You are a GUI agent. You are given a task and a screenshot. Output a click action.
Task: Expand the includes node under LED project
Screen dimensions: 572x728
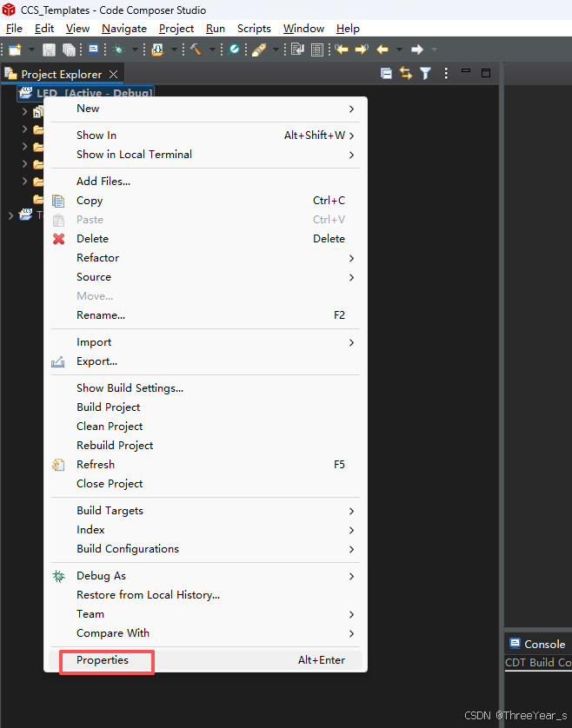pos(24,111)
